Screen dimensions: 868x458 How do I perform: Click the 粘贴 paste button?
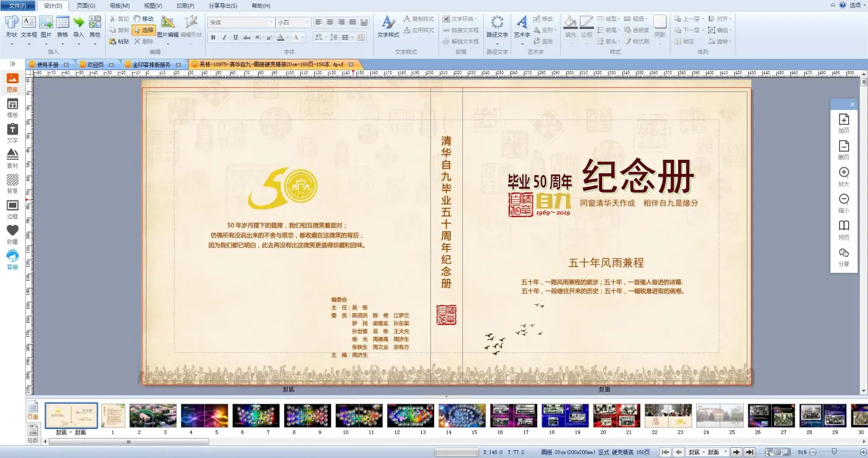coord(119,42)
